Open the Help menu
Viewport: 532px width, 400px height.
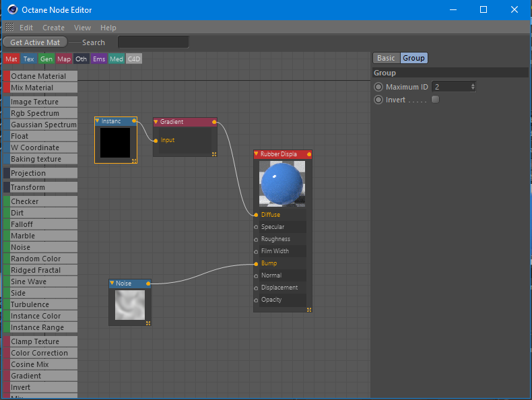click(x=108, y=28)
